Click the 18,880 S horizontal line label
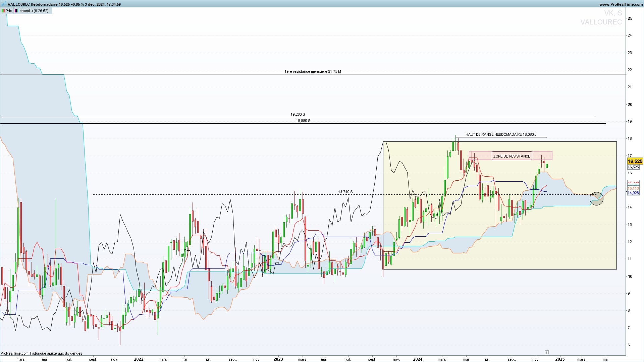The image size is (644, 362). [303, 121]
